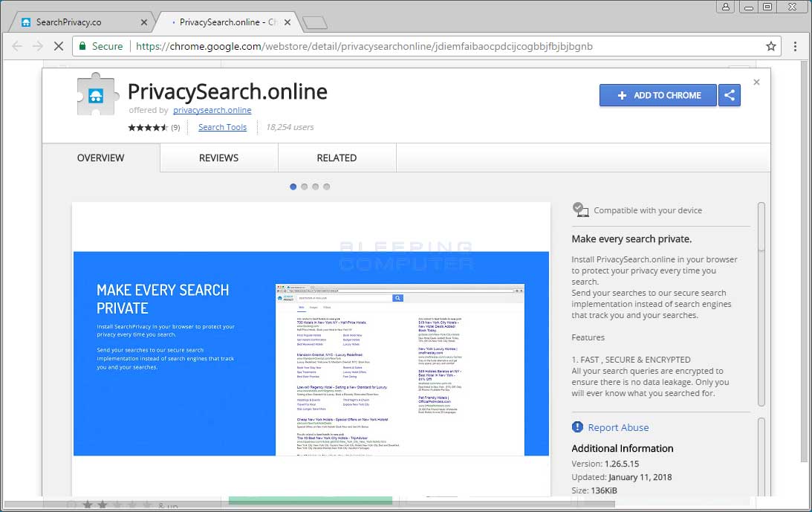Click the five-star rating display

147,127
